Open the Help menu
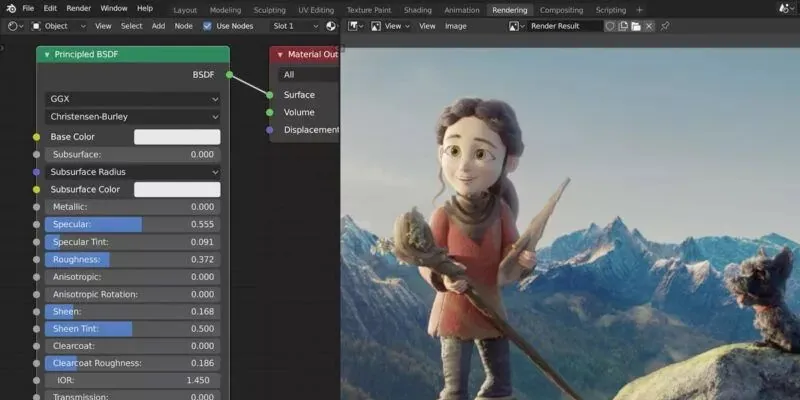800x400 pixels. 145,9
